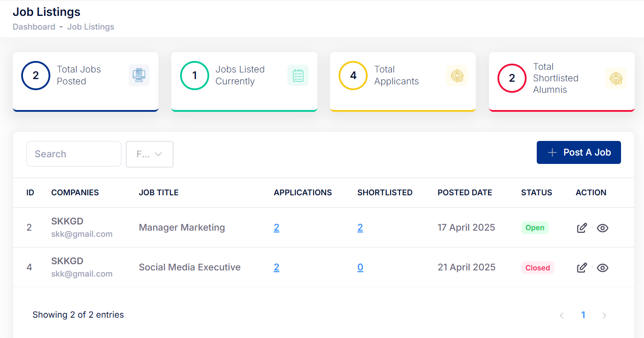
Task: Open Manager Marketing applications count link
Action: 276,228
